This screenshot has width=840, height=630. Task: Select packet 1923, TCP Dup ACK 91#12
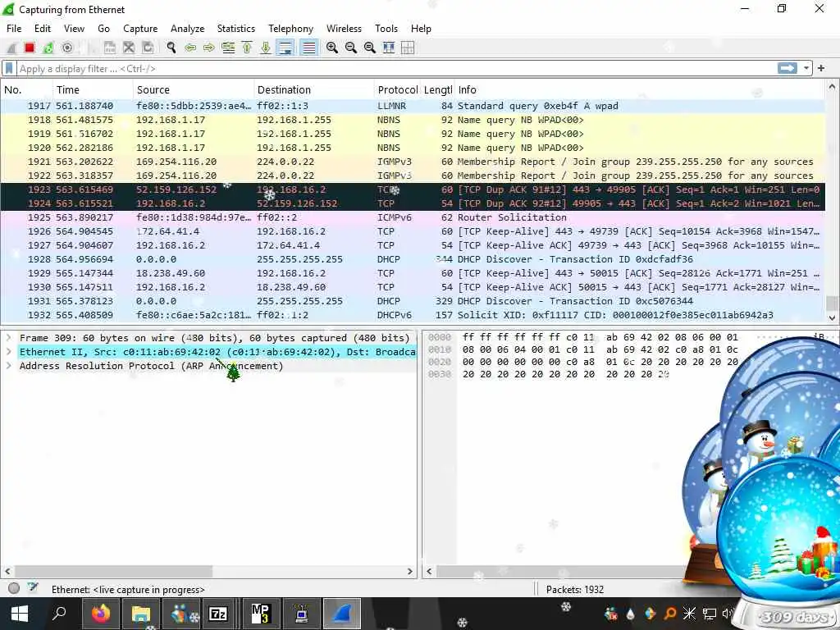413,189
